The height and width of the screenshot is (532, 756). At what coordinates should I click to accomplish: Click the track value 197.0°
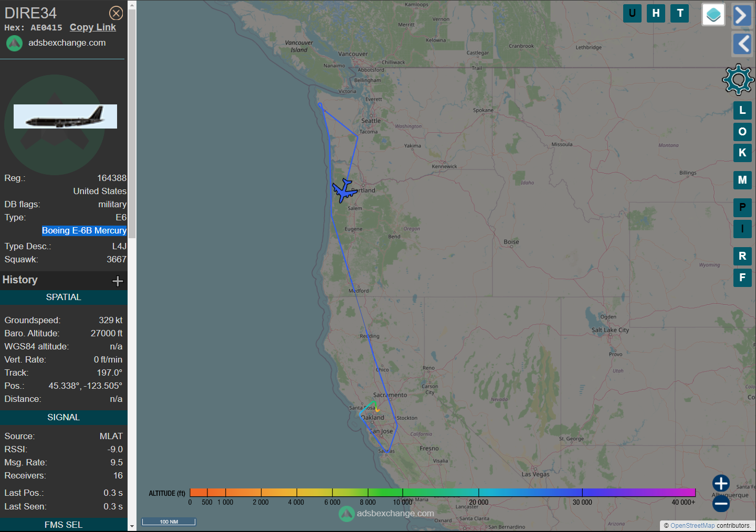110,373
